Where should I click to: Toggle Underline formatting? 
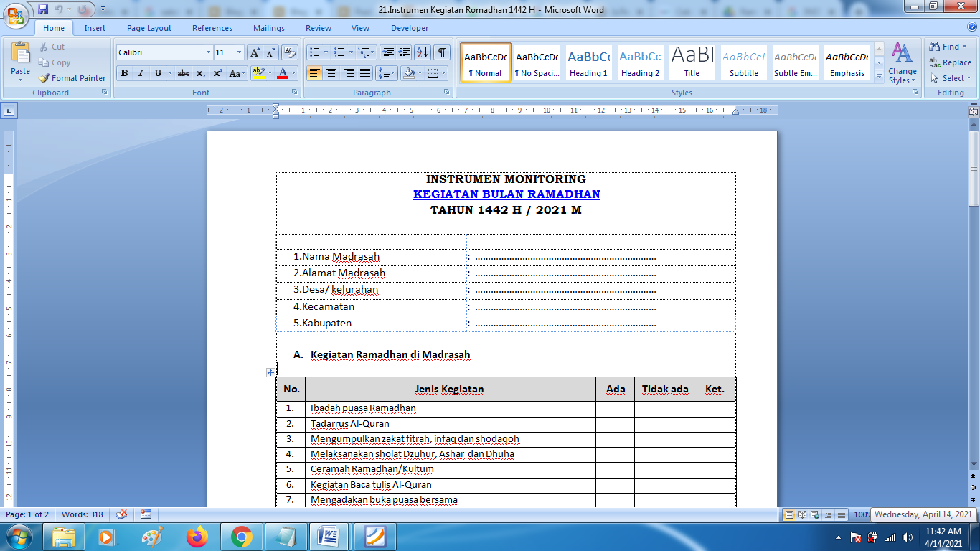coord(157,73)
